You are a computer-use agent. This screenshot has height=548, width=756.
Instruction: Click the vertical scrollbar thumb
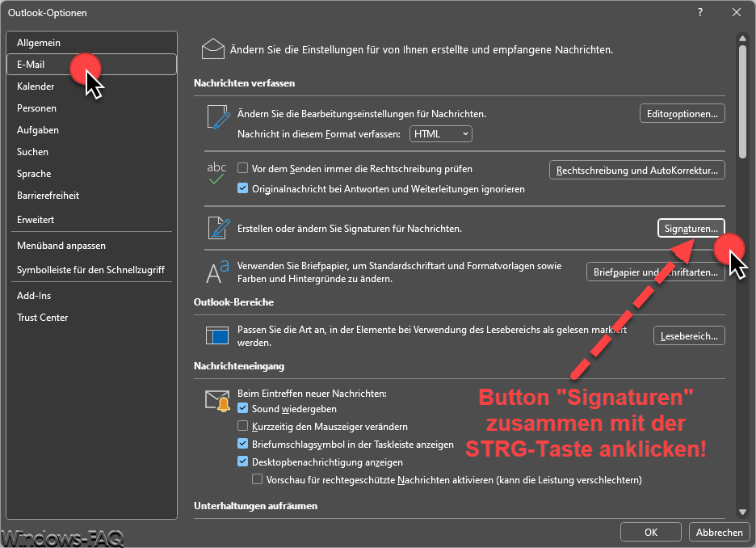pyautogui.click(x=742, y=102)
